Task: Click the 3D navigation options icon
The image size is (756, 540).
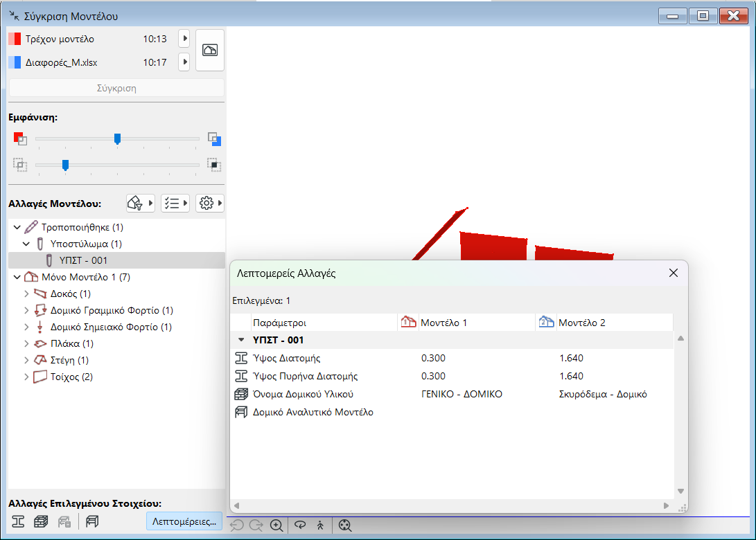Action: click(344, 525)
